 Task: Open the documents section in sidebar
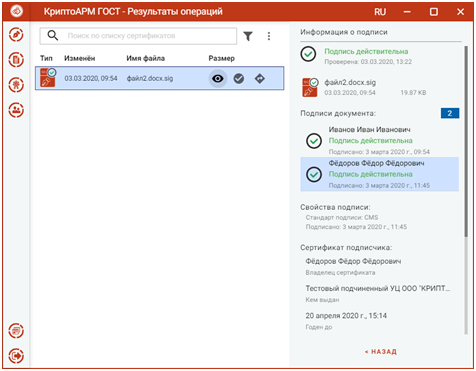tap(16, 60)
